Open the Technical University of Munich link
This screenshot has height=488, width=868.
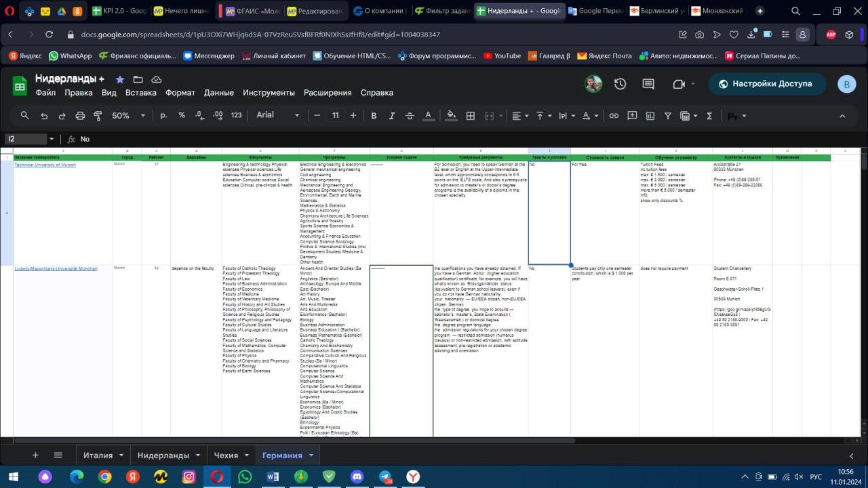(45, 165)
